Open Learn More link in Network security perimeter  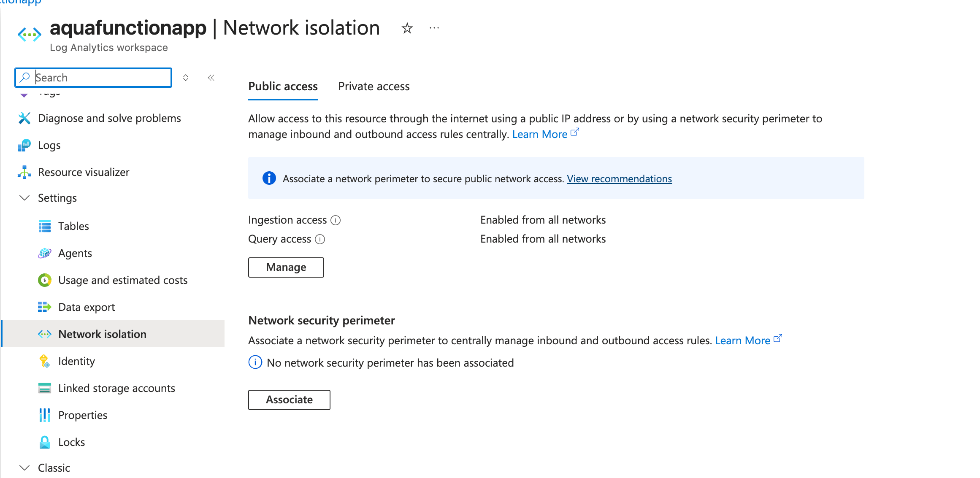(748, 340)
